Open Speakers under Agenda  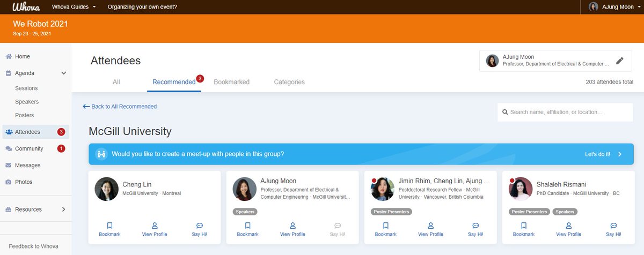(27, 101)
